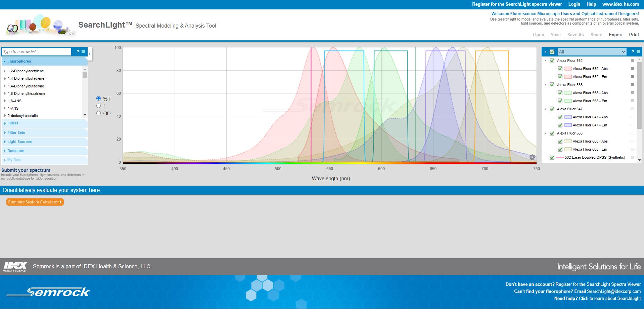Launch the Compare System Calculator button
This screenshot has width=644, height=309.
click(x=35, y=202)
